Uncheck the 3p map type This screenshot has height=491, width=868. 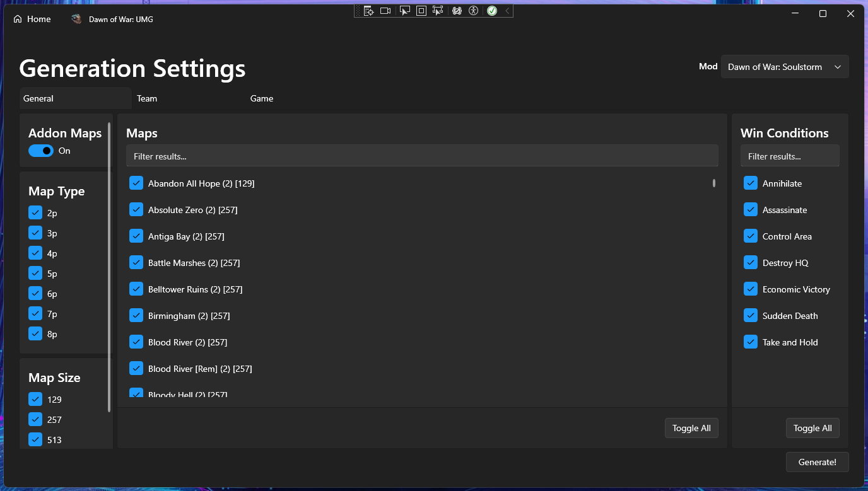point(35,233)
